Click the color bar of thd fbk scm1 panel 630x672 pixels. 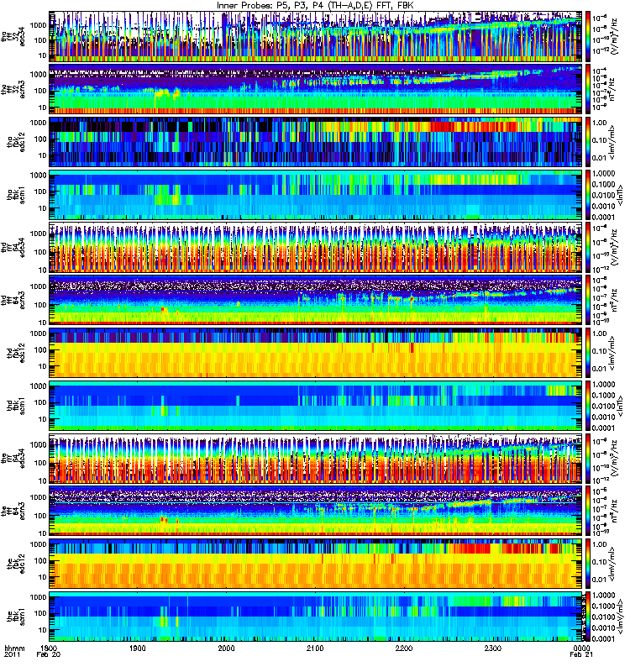pos(589,405)
